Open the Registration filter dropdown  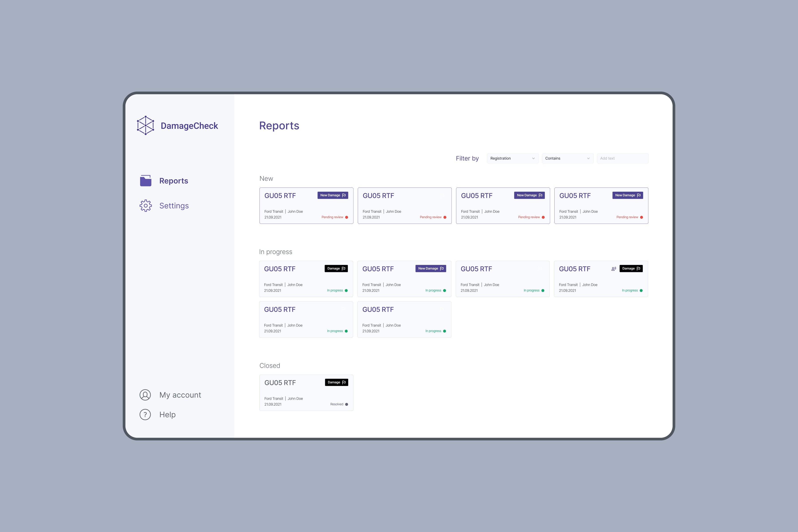coord(512,158)
